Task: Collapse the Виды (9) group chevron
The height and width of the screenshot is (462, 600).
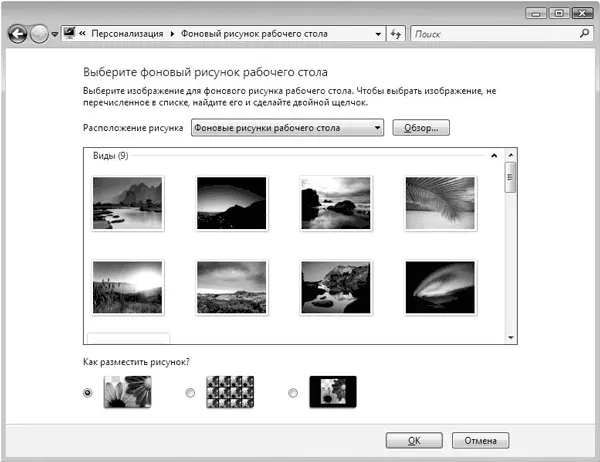Action: coord(494,155)
